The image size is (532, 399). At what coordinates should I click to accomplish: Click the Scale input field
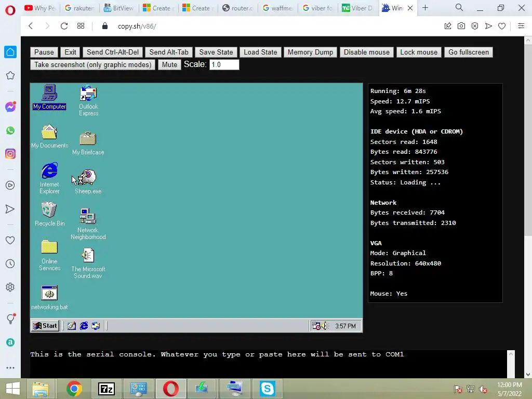click(224, 65)
